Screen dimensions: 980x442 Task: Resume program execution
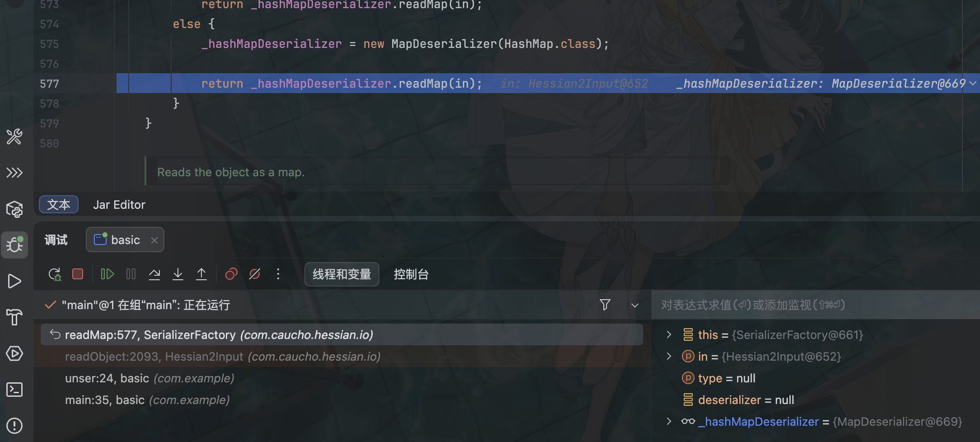[107, 274]
